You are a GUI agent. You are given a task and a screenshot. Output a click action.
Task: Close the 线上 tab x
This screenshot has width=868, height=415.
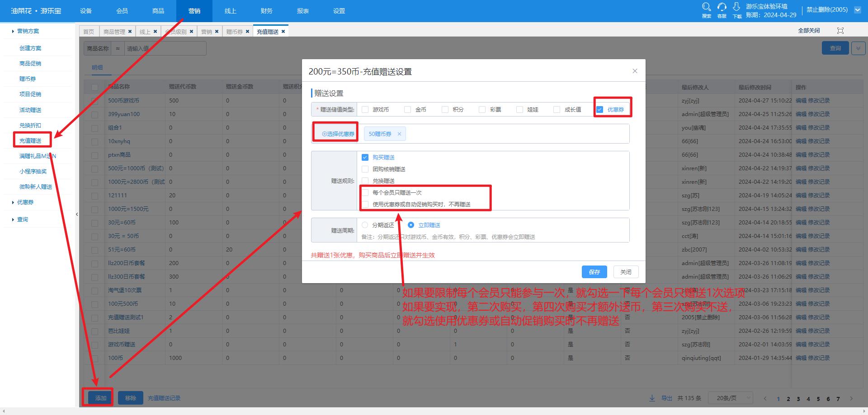point(155,32)
